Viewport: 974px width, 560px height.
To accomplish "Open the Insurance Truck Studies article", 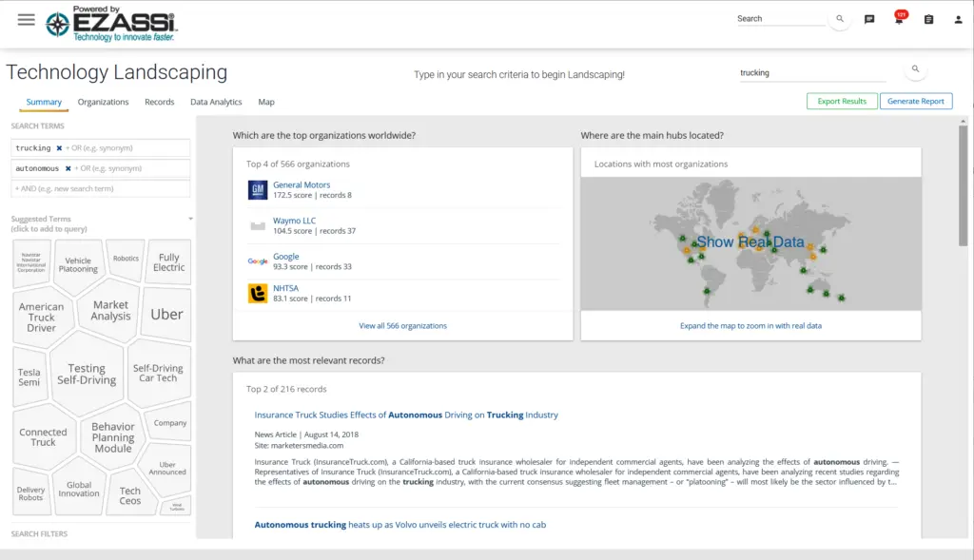I will [x=406, y=415].
